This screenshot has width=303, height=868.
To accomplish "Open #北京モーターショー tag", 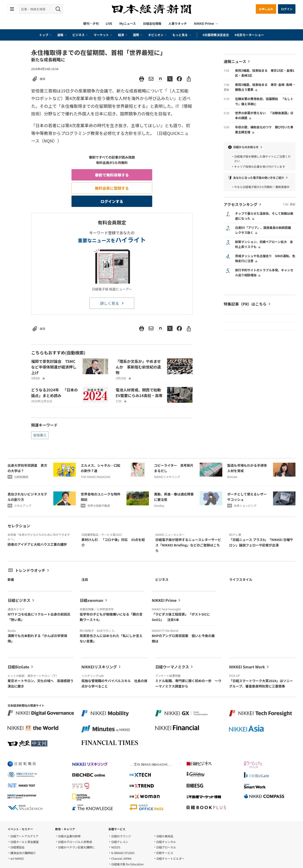I will pyautogui.click(x=249, y=35).
